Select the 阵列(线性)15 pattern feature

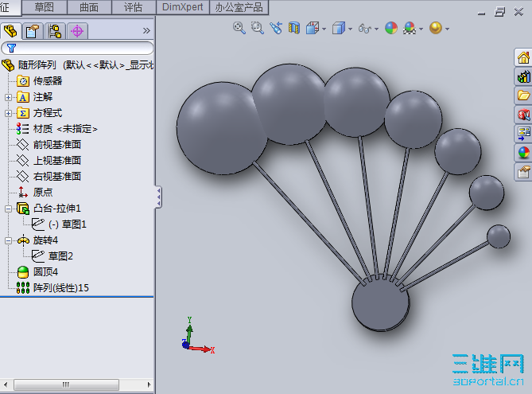coord(61,287)
